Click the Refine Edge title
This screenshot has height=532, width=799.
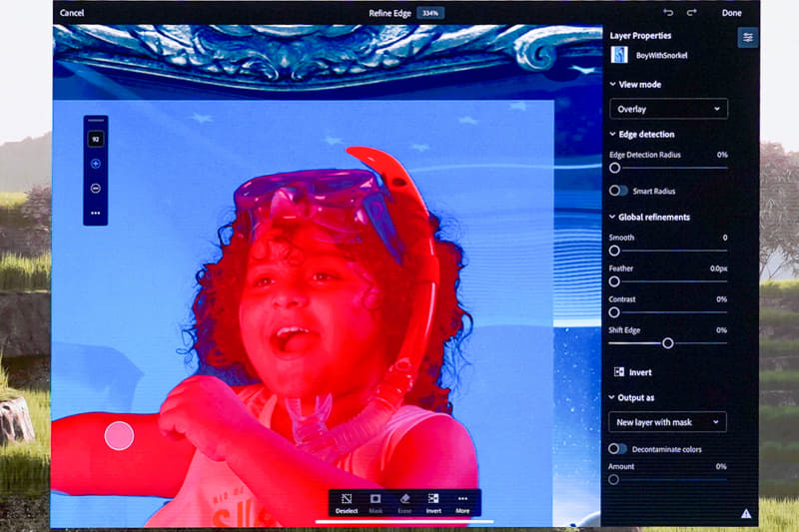pos(390,13)
